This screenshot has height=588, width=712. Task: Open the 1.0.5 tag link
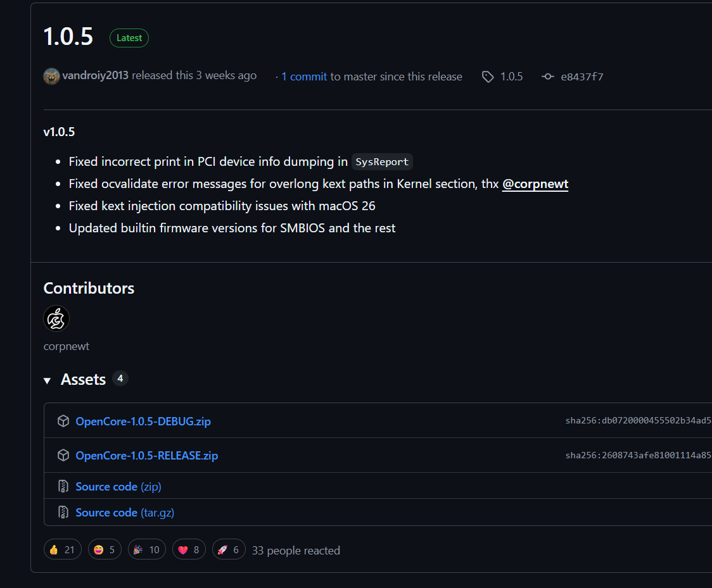tap(511, 77)
